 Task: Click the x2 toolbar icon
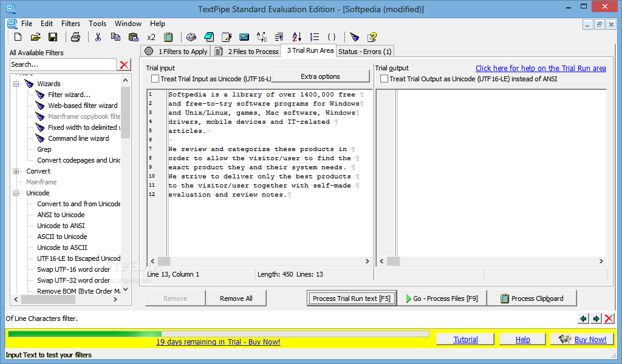click(x=151, y=37)
